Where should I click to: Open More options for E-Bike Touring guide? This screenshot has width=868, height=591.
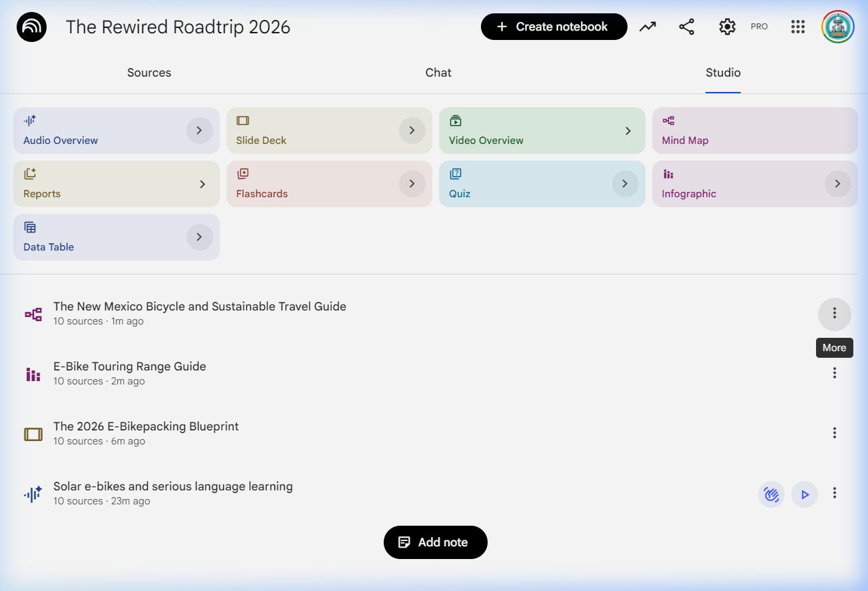pos(834,373)
